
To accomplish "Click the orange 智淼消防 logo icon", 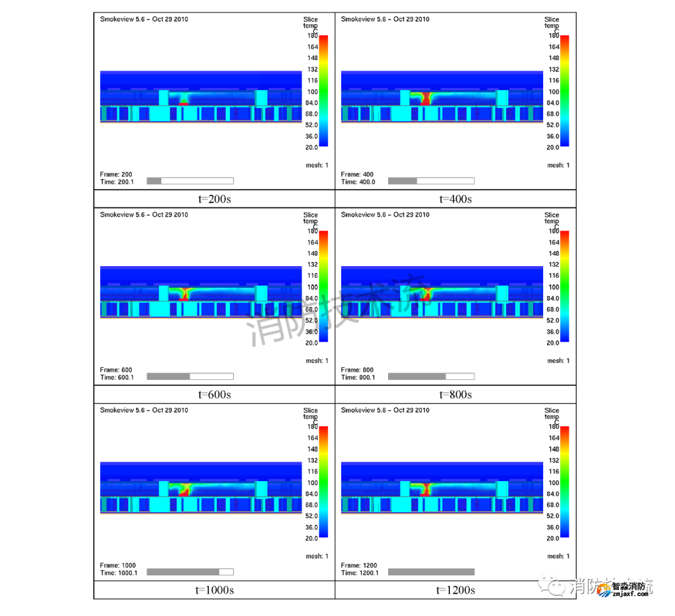I will point(603,590).
